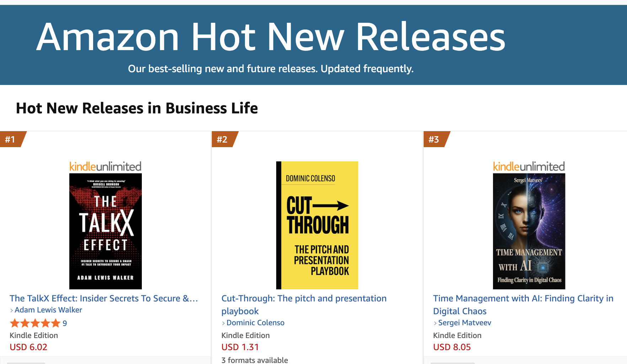This screenshot has height=364, width=627.
Task: Click the Kindle Unlimited logo above TalkX Effect
Action: point(105,166)
